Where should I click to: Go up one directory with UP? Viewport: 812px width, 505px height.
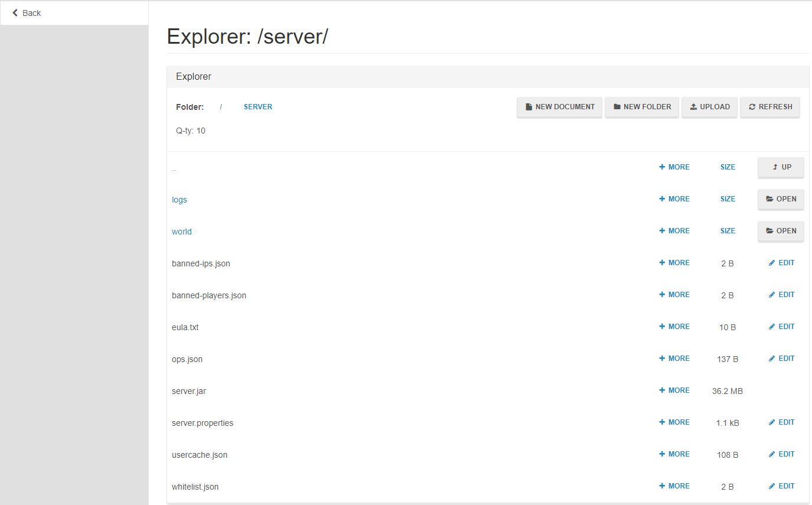[781, 167]
